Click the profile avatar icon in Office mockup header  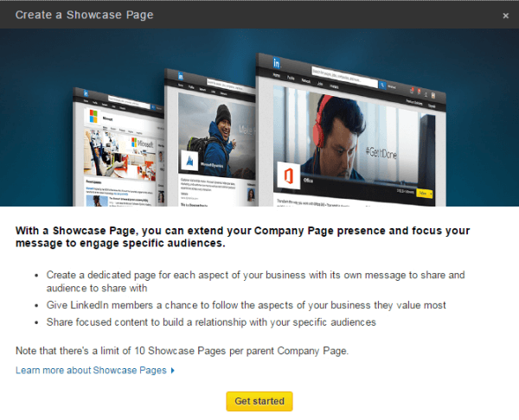(426, 94)
